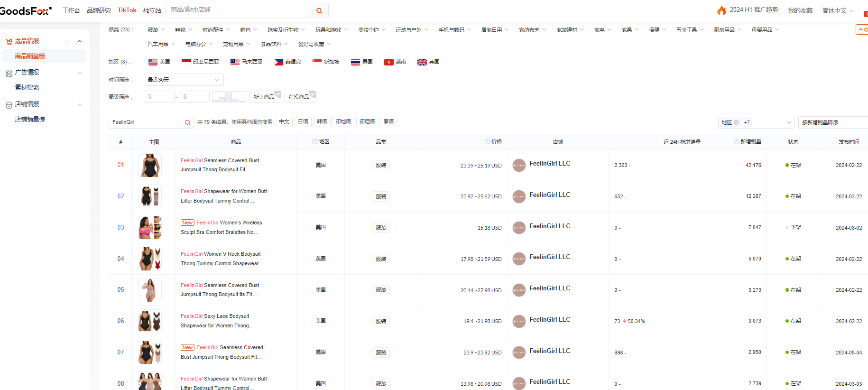Click the flame icon beside 2024 H1 推广趋势
Screen dimensions: 868x390
[721, 10]
